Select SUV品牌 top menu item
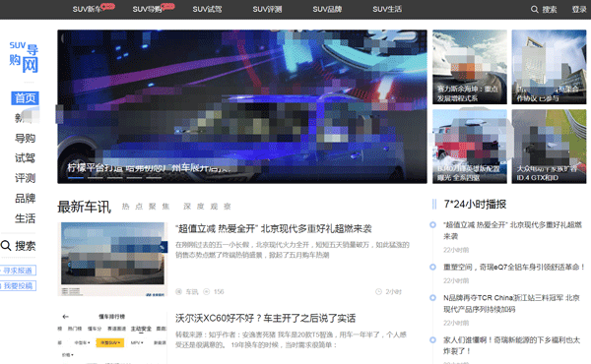591x364 pixels. pyautogui.click(x=327, y=10)
